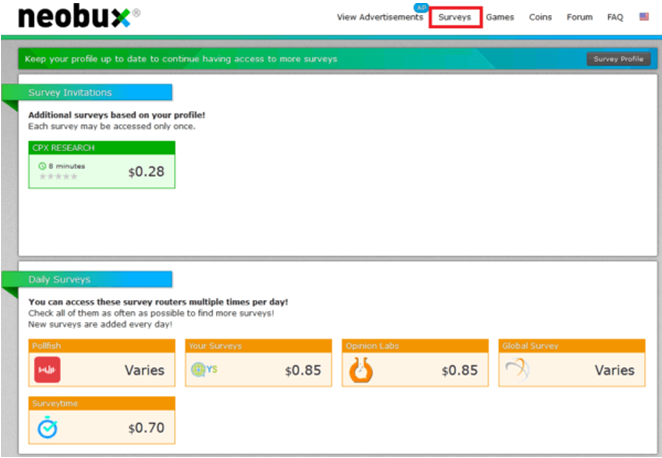Click the Pollfish red waveform icon

click(x=47, y=370)
